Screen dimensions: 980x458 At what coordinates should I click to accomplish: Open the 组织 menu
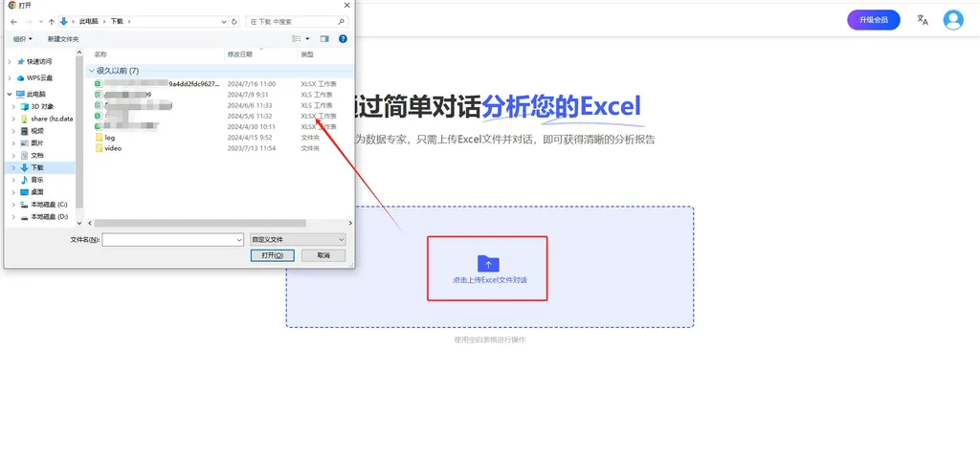[22, 39]
